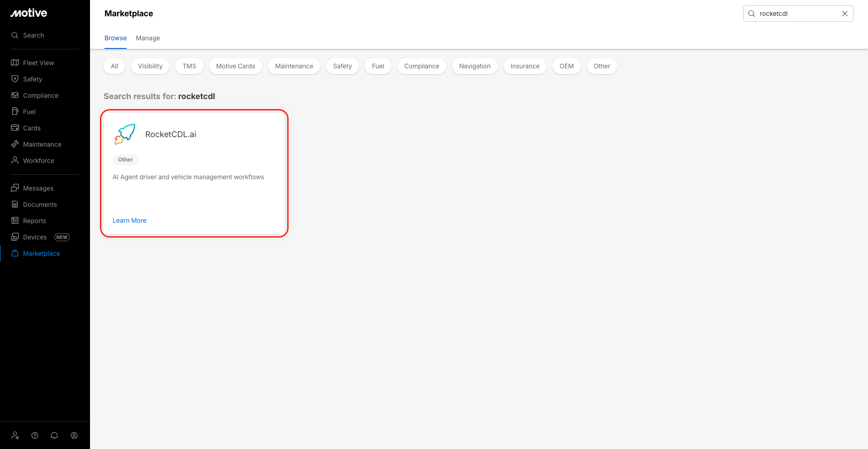Filter by Insurance category

point(525,66)
